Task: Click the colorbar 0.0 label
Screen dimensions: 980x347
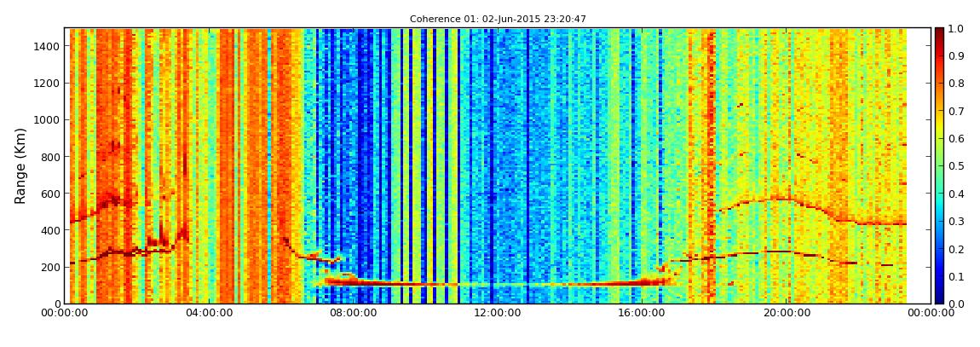Action: tap(955, 304)
